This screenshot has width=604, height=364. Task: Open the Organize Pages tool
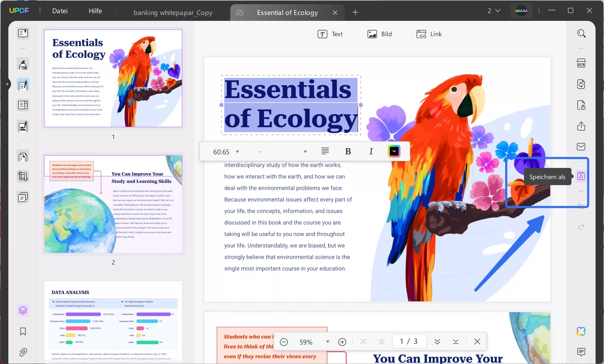[x=23, y=157]
